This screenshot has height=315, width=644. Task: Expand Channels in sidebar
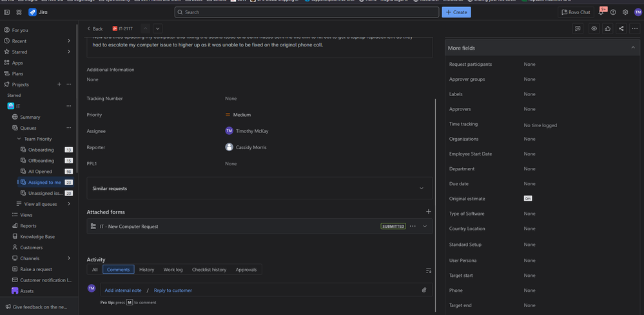coord(68,258)
